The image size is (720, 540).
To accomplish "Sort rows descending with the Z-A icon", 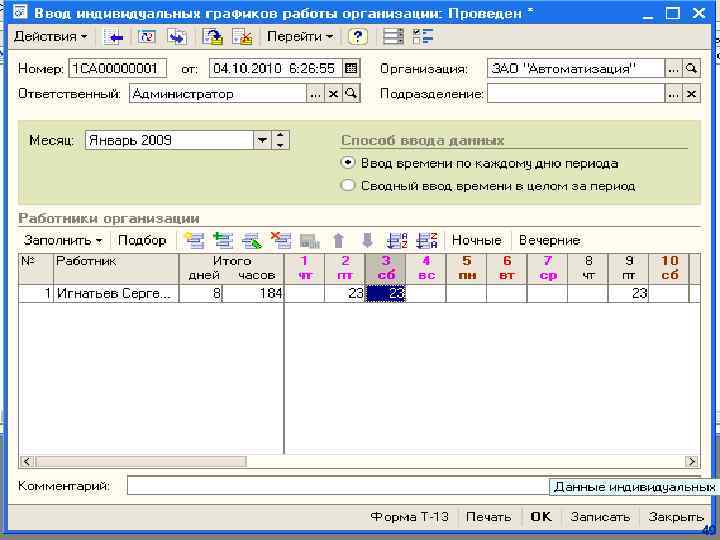I will (x=427, y=240).
